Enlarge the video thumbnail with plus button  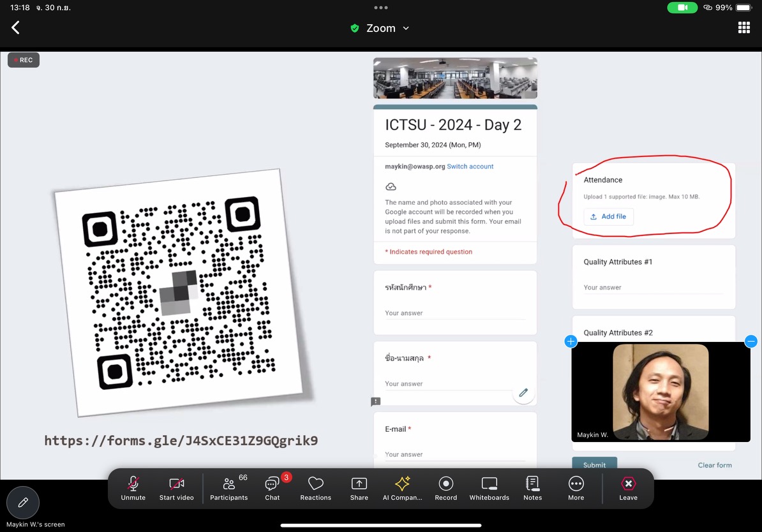(x=571, y=342)
